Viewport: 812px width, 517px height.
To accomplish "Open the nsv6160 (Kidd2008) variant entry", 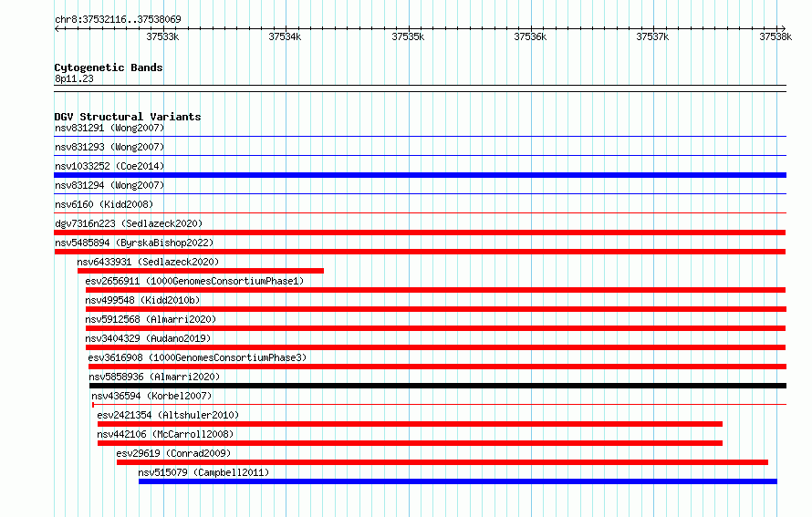I will pos(104,204).
